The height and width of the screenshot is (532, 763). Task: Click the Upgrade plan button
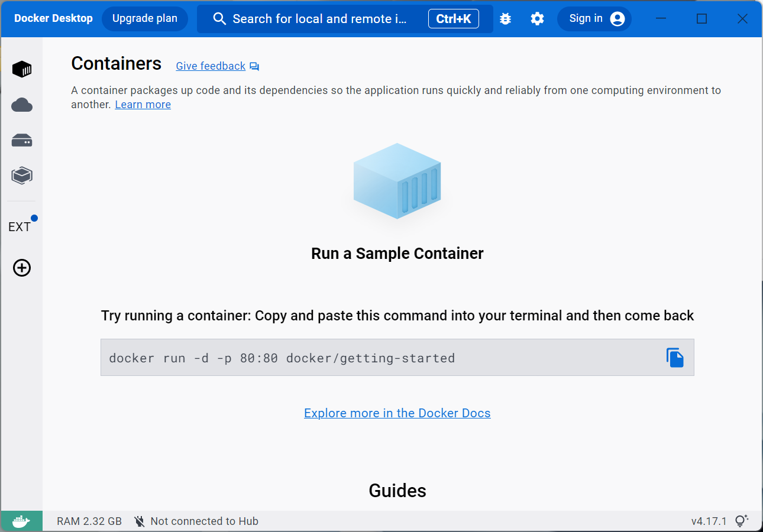[145, 19]
